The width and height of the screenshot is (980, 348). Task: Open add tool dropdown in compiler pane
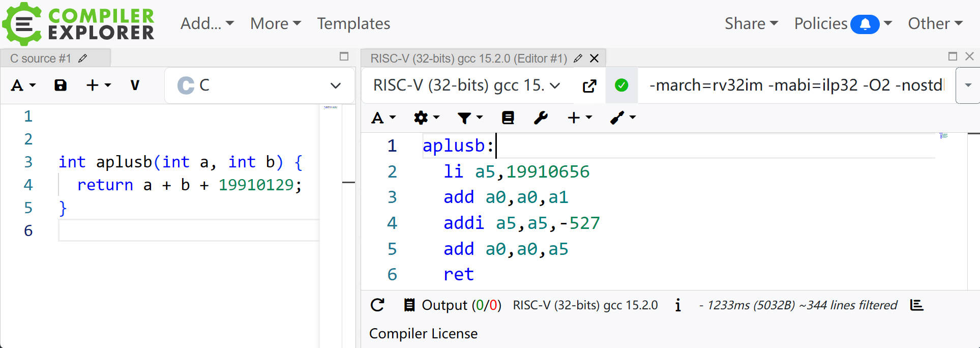623,118
